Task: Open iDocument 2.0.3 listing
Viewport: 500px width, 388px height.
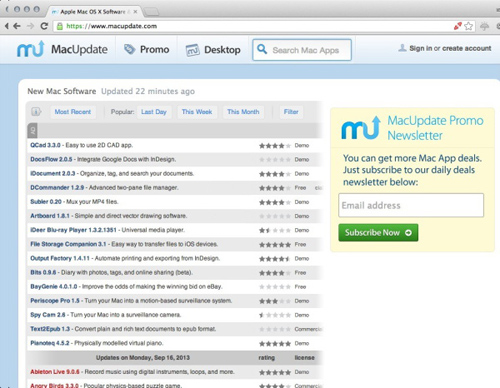Action: click(53, 174)
